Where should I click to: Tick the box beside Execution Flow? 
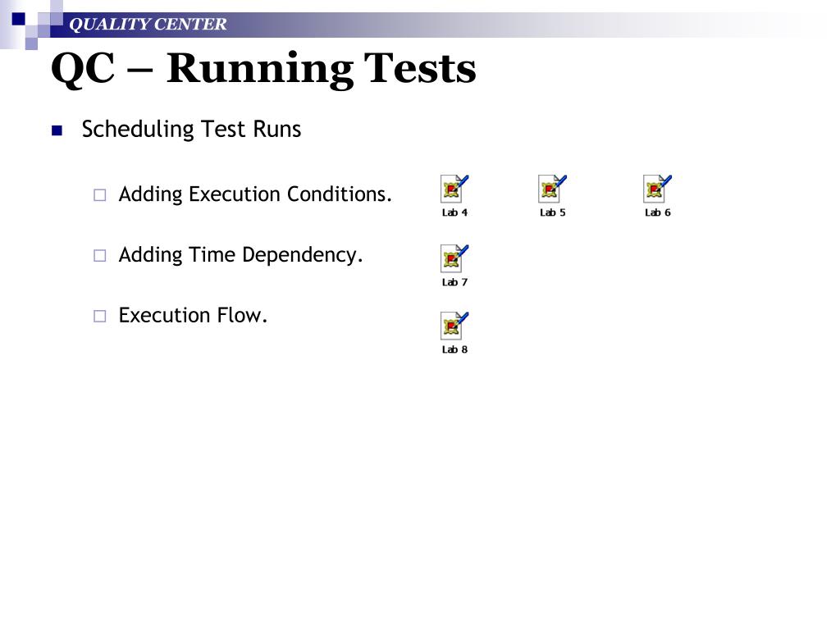pyautogui.click(x=99, y=316)
